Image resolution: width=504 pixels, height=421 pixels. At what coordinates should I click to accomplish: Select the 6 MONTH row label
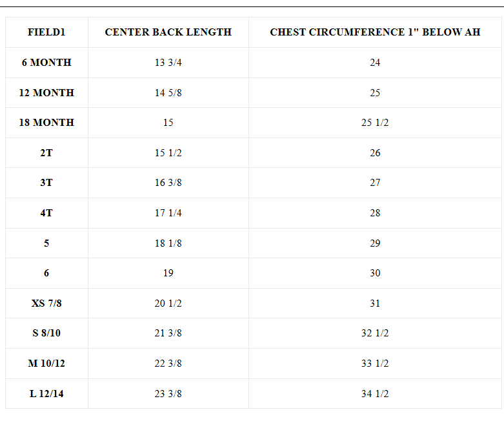(46, 63)
